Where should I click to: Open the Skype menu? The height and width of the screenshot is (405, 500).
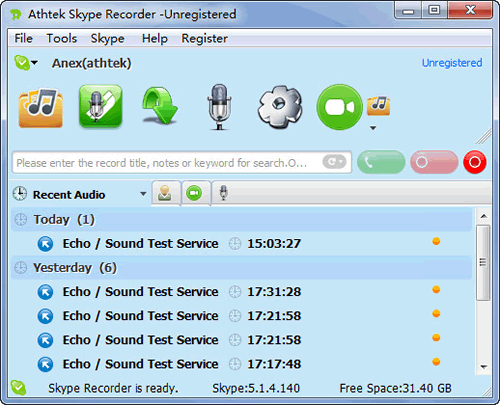click(107, 39)
